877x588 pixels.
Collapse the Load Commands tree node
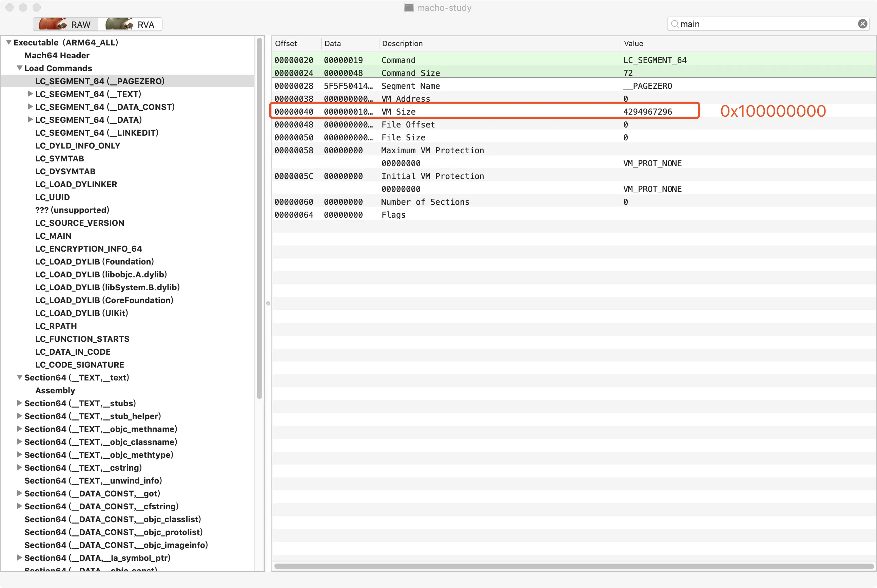(x=19, y=68)
